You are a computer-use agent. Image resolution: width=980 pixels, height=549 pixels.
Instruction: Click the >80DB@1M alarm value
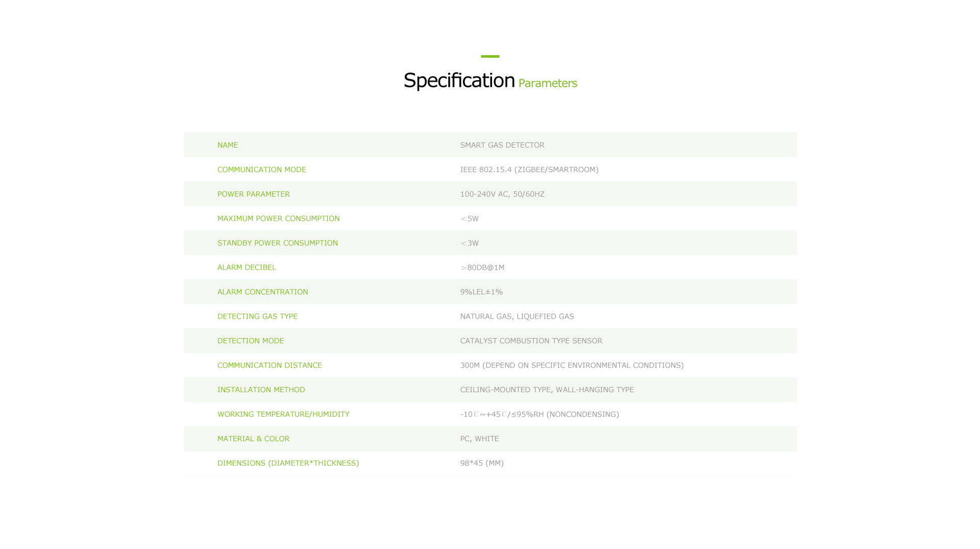coord(482,268)
